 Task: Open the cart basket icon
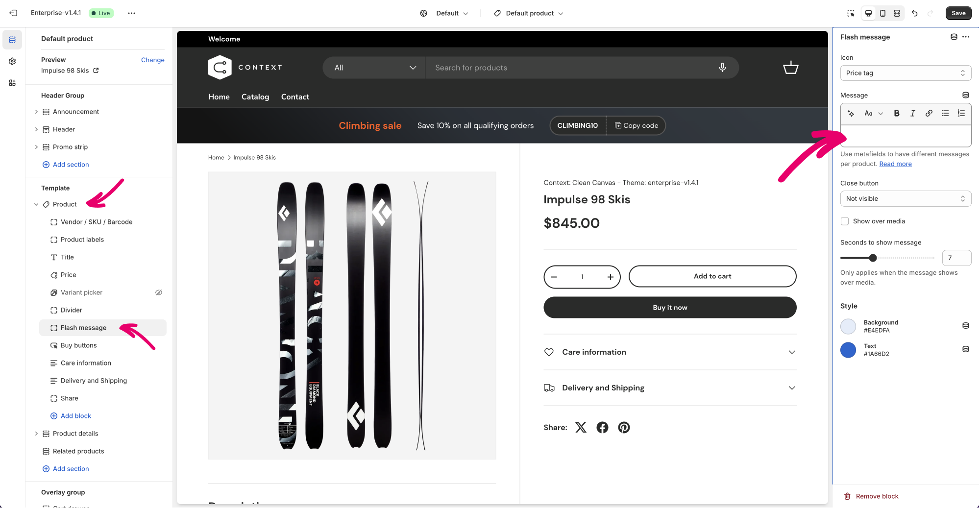[x=790, y=68]
